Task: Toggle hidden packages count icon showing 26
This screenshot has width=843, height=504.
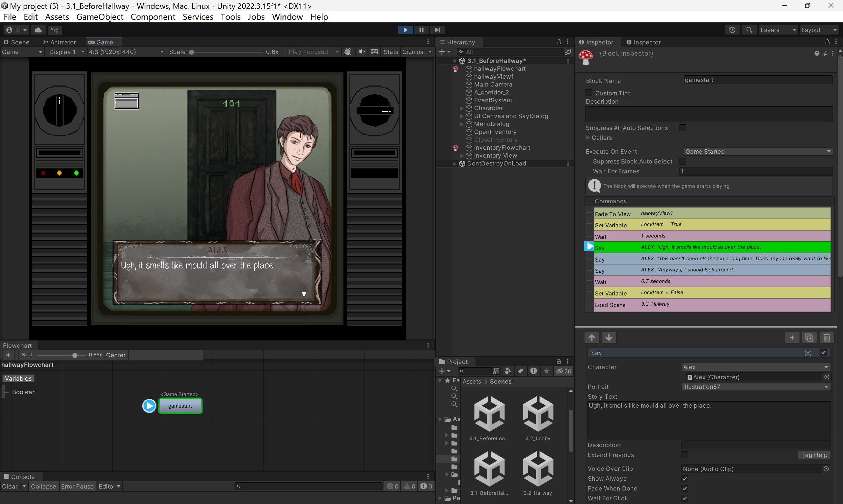Action: (x=563, y=371)
